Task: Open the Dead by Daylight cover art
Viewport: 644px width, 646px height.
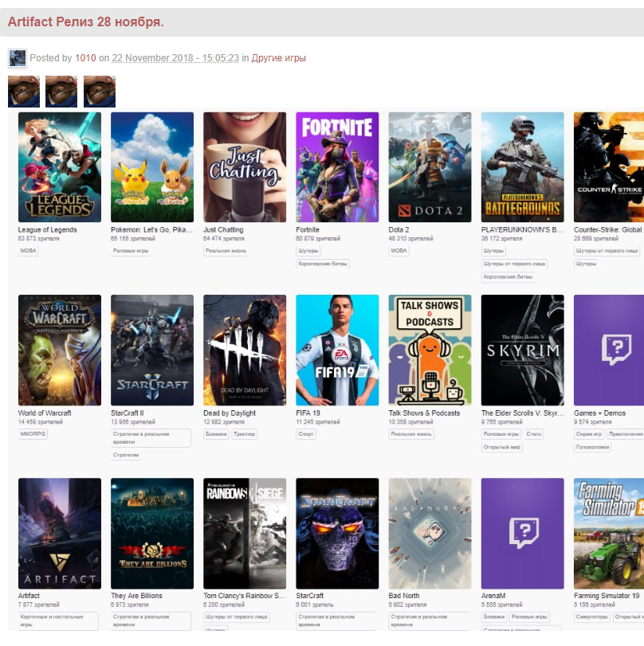Action: [245, 350]
